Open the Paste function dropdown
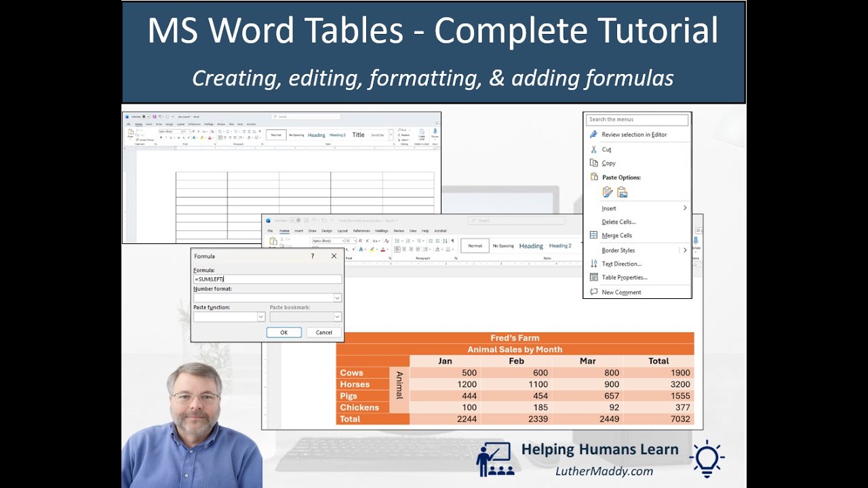868x488 pixels. [x=260, y=317]
